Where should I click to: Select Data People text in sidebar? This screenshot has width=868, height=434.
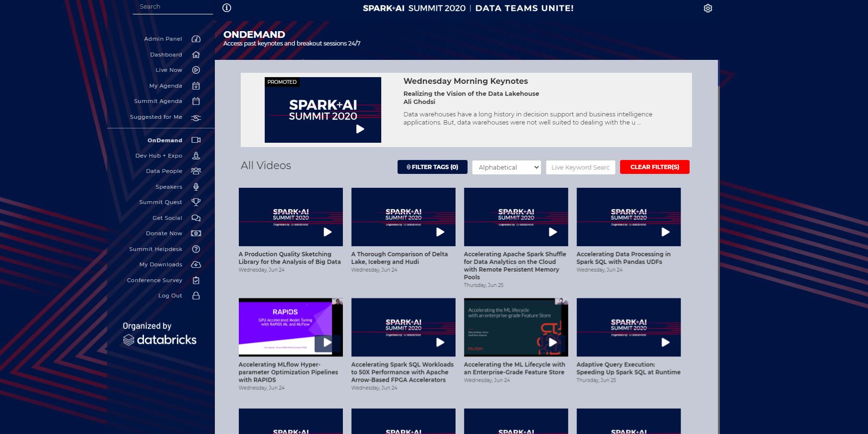(164, 171)
